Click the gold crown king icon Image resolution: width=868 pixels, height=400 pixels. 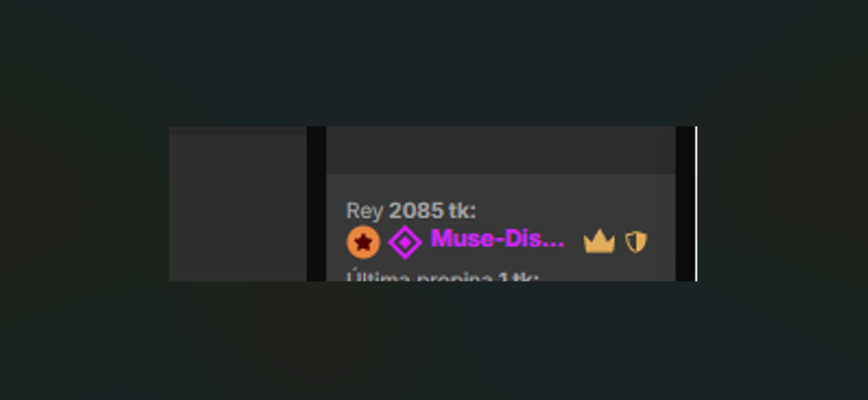(599, 242)
